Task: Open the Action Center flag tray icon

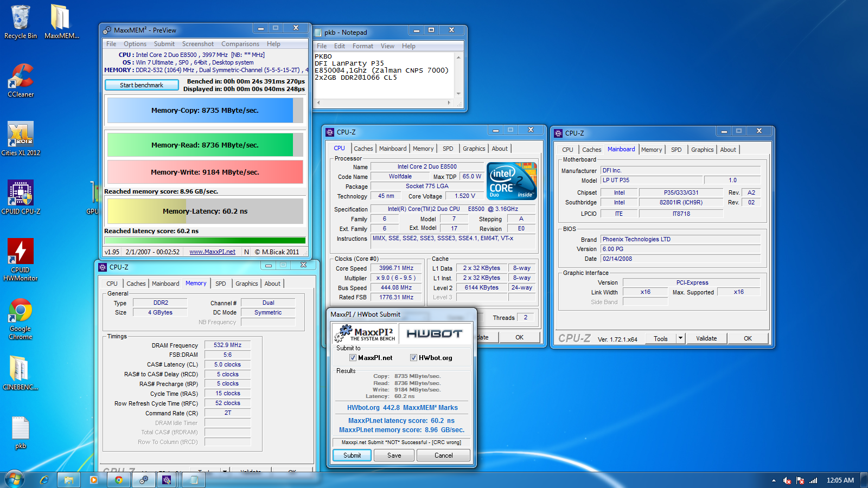Action: tap(800, 480)
